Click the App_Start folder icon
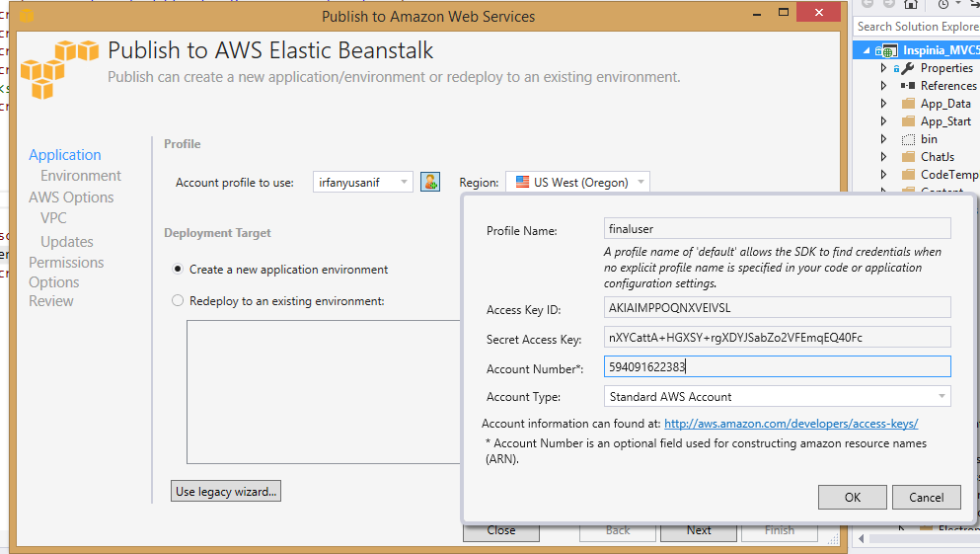Viewport: 980px width, 554px height. tap(908, 121)
